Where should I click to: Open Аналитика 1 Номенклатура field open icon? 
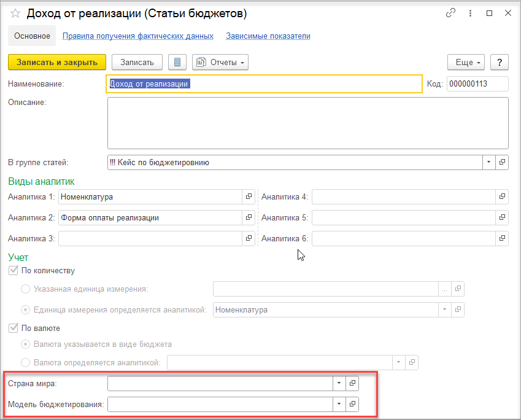coord(249,196)
